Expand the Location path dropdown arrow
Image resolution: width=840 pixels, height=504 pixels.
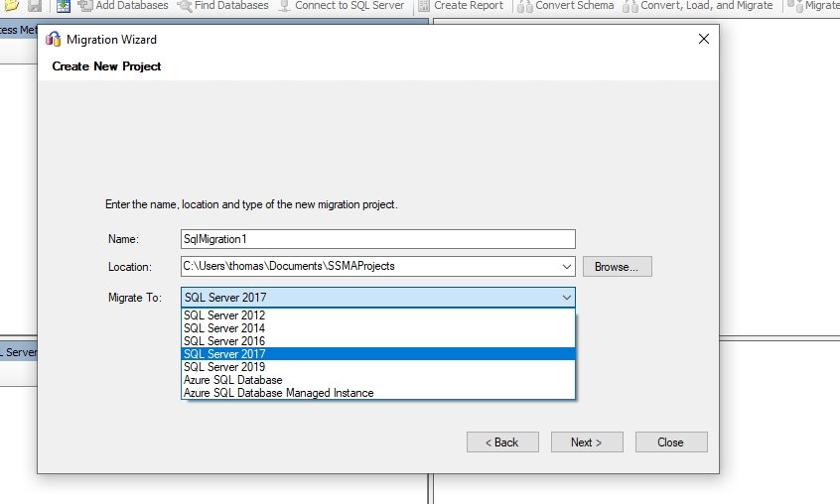pos(566,267)
